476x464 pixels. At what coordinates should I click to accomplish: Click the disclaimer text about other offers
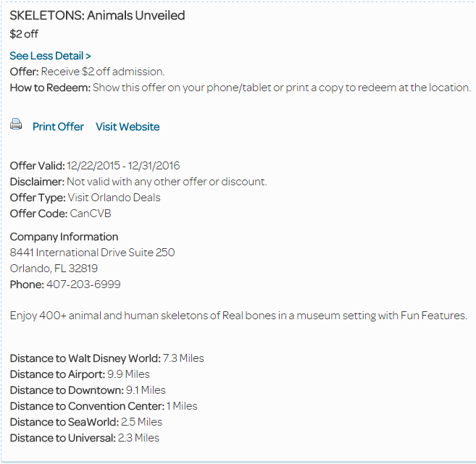point(167,182)
